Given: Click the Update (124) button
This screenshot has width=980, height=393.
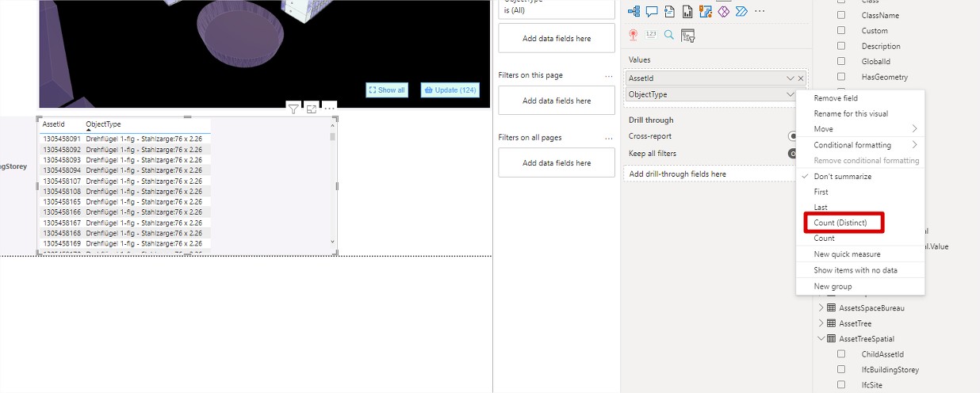Looking at the screenshot, I should click(450, 90).
